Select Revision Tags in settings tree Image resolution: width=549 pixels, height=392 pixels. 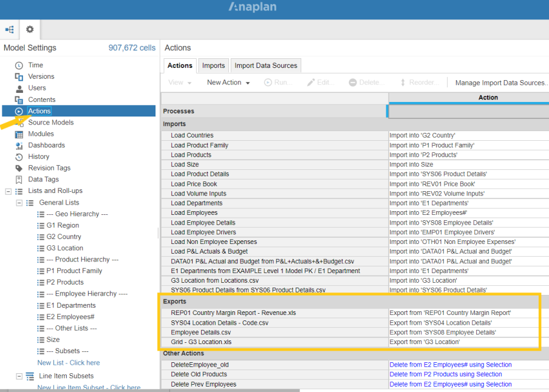pyautogui.click(x=49, y=168)
